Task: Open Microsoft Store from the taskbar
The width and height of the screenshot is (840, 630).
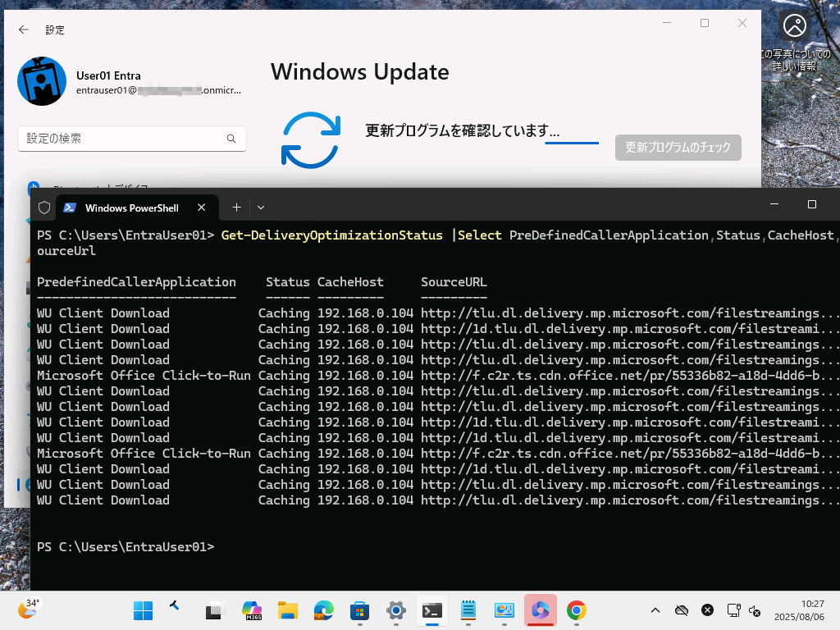Action: pos(359,610)
